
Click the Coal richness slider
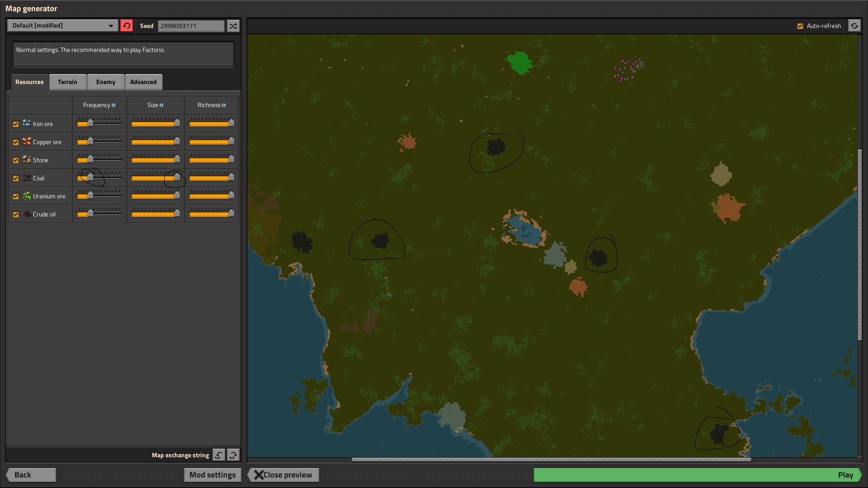coord(212,177)
